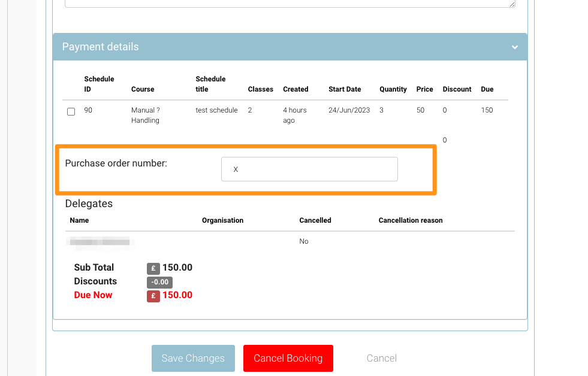Click the Quantity column header
Image resolution: width=588 pixels, height=376 pixels.
[393, 89]
